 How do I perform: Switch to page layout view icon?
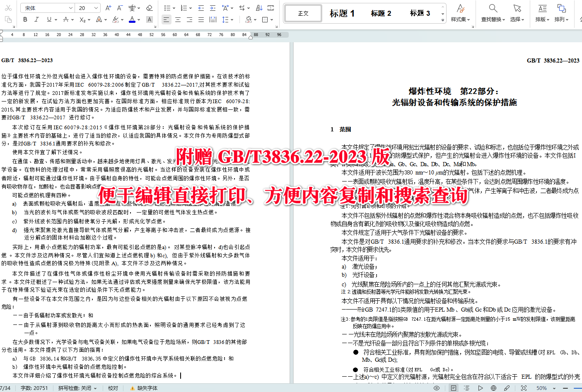454,388
